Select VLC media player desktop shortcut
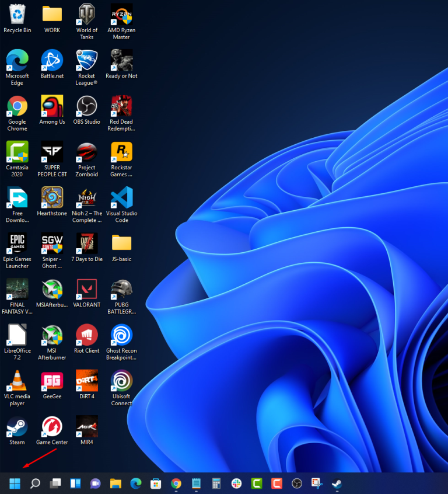 point(17,388)
